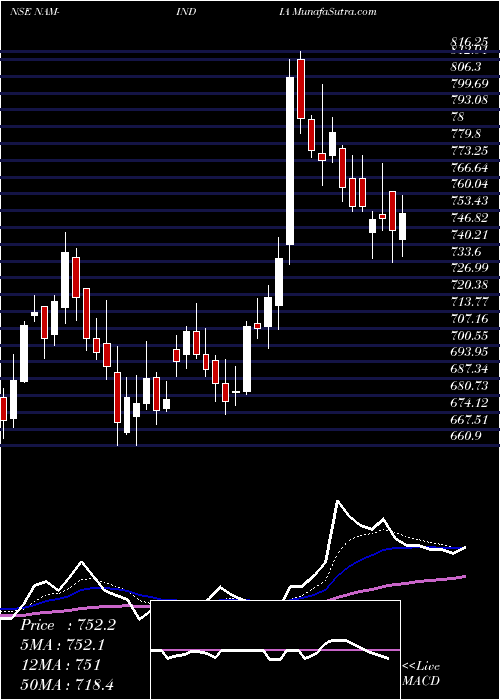Click the 733.6 price axis label

[467, 252]
